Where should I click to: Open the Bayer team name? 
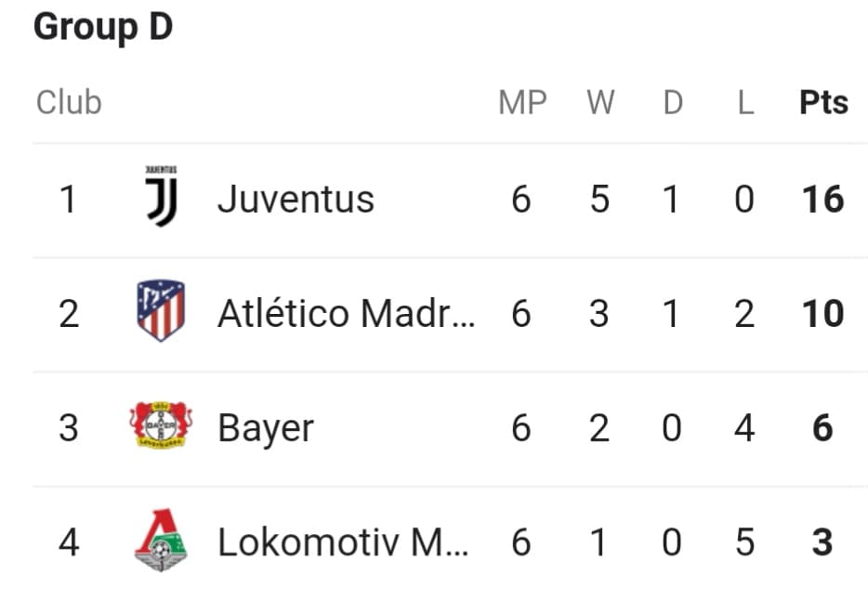266,429
